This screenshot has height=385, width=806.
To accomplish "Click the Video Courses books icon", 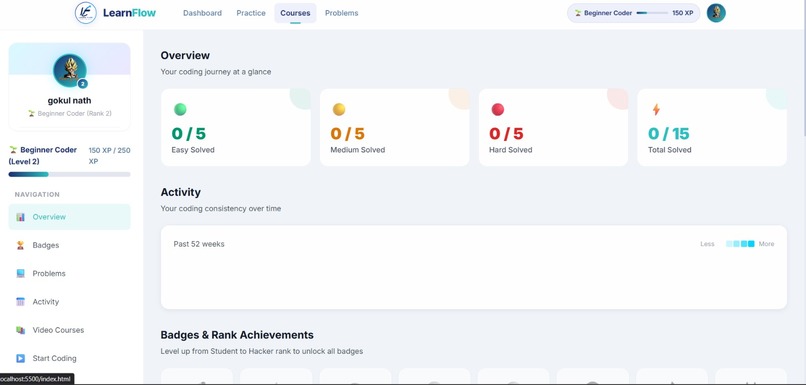I will click(x=21, y=330).
